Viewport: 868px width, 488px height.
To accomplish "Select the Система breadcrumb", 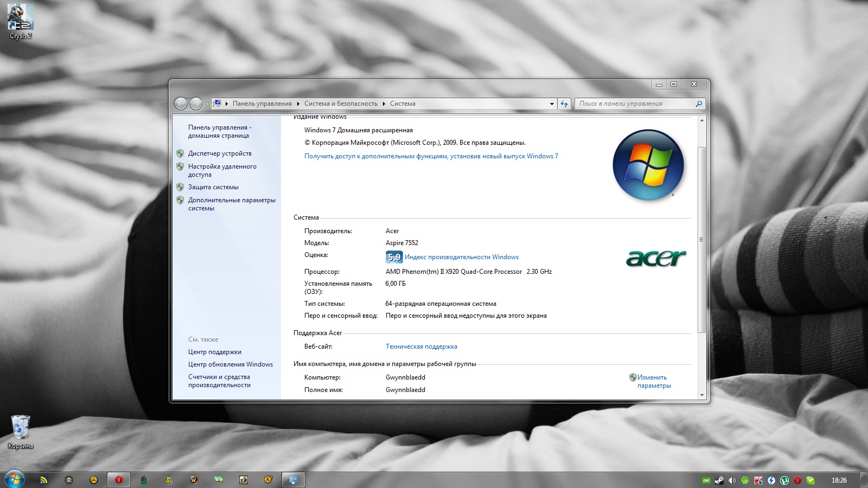I will tap(403, 104).
